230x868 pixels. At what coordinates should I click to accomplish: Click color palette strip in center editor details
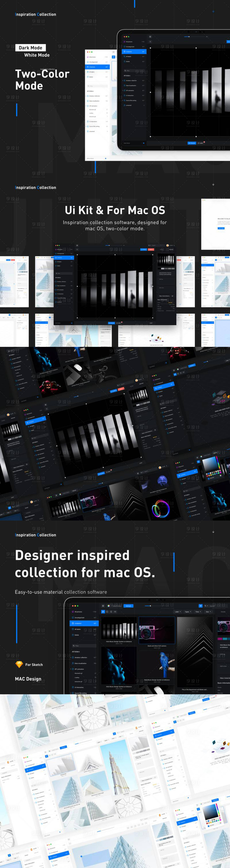pyautogui.click(x=166, y=269)
